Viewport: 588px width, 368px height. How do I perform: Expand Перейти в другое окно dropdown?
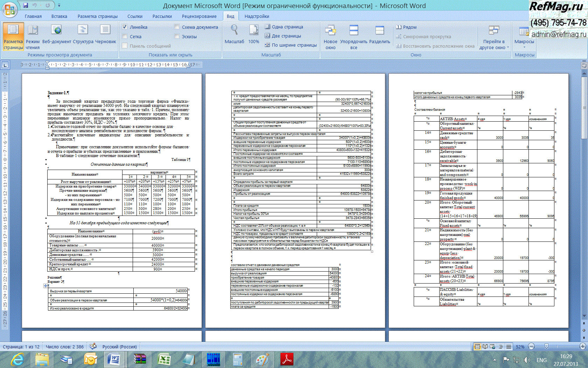click(494, 44)
